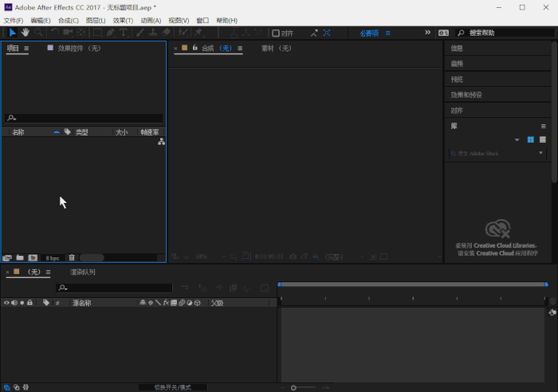Viewport: 558px width, 392px height.
Task: Select the Zoom magnifier tool
Action: point(38,33)
